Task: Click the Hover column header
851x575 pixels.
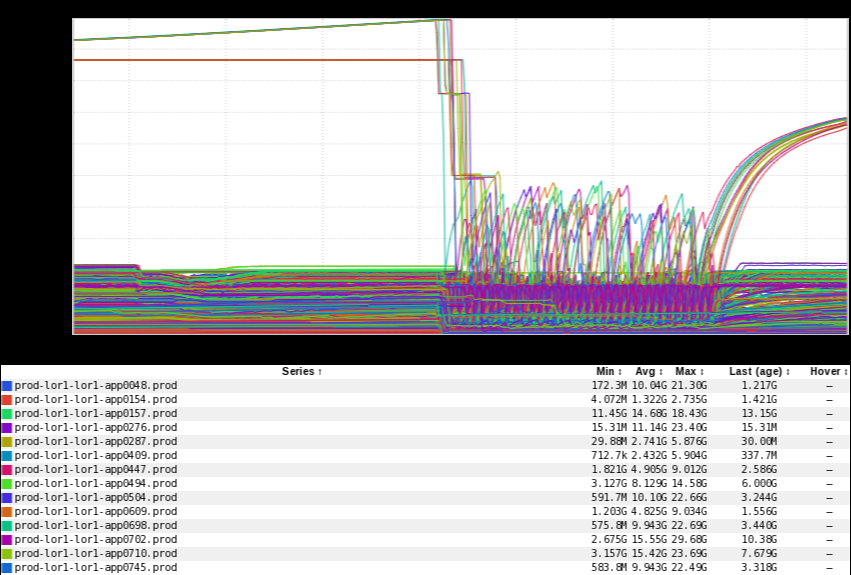Action: [x=828, y=372]
